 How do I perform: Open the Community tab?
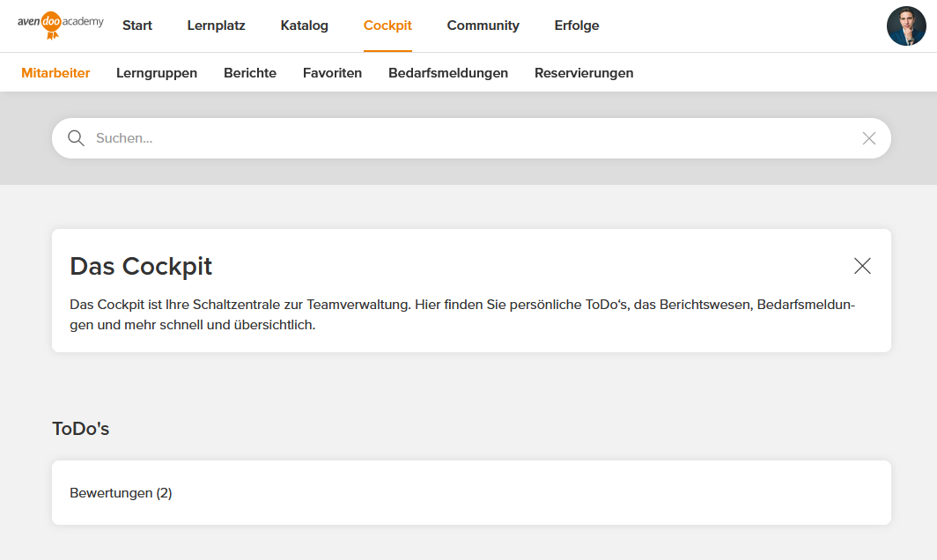[x=483, y=26]
